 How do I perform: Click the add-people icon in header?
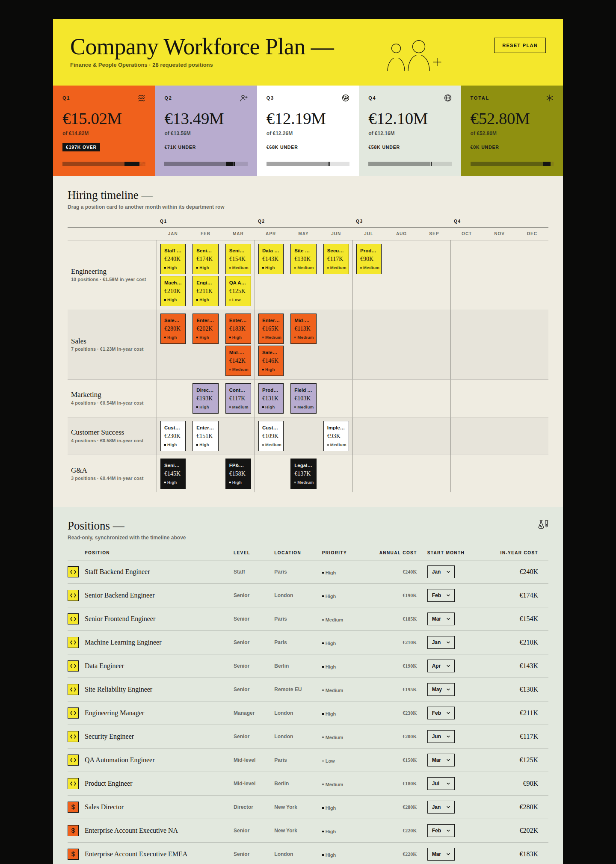point(414,56)
